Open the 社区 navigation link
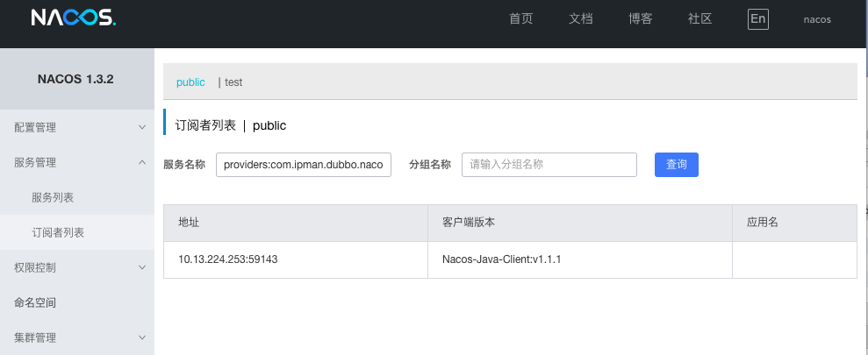The image size is (868, 355). (699, 19)
